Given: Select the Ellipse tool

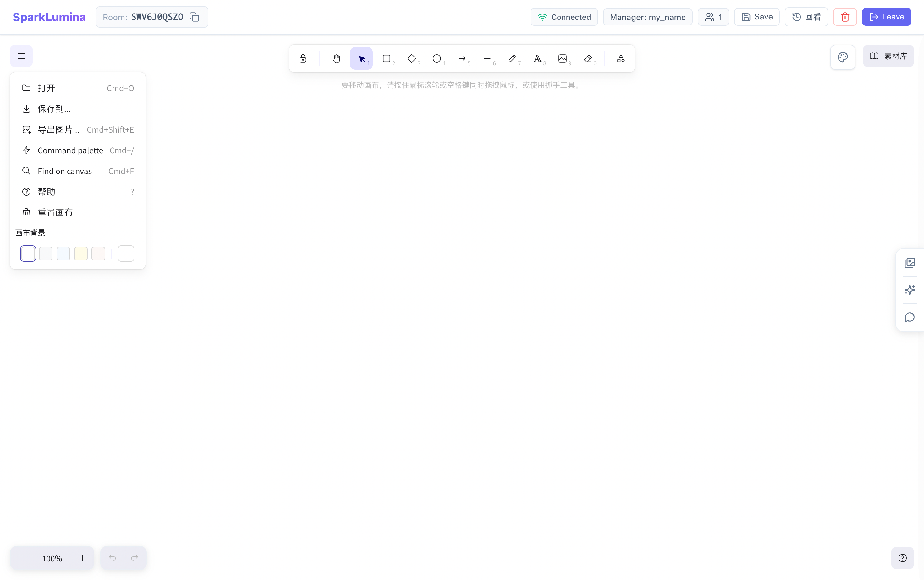Looking at the screenshot, I should 437,58.
